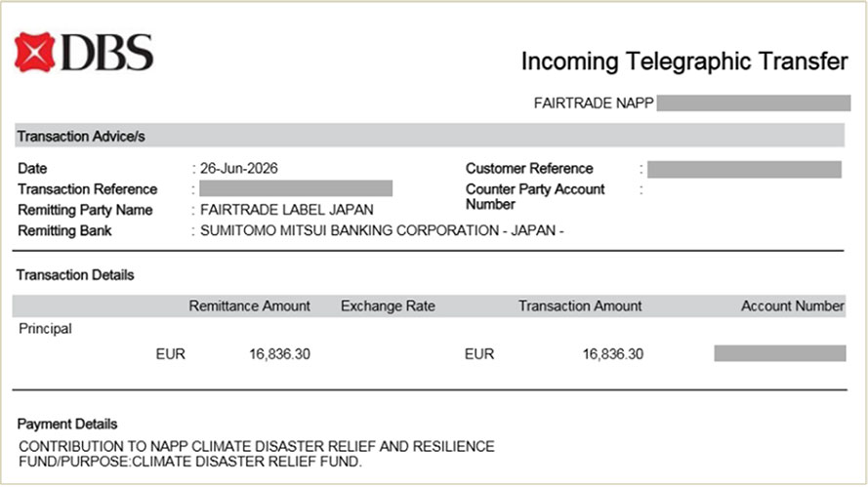The height and width of the screenshot is (487, 868).
Task: Click the Exchange Rate column header
Action: coord(388,306)
